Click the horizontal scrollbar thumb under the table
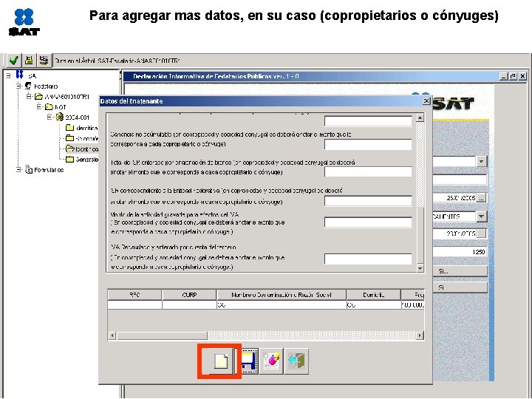Screen dimensions: 532x399 [162, 335]
